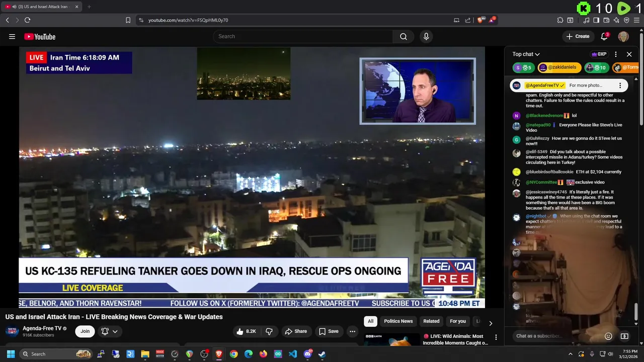Click the YouTube search magnifier button

403,36
